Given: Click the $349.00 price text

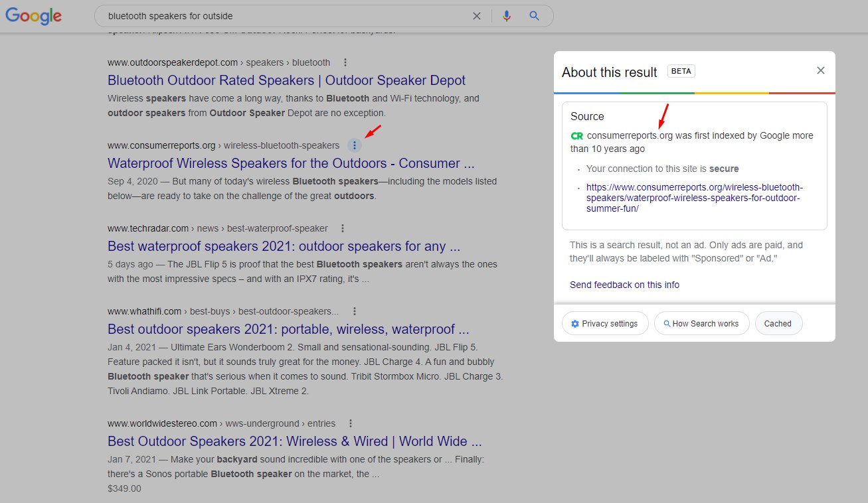Looking at the screenshot, I should tap(124, 488).
